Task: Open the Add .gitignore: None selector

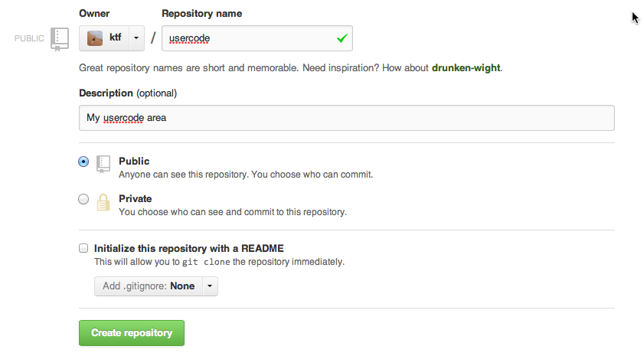Action: pos(149,286)
